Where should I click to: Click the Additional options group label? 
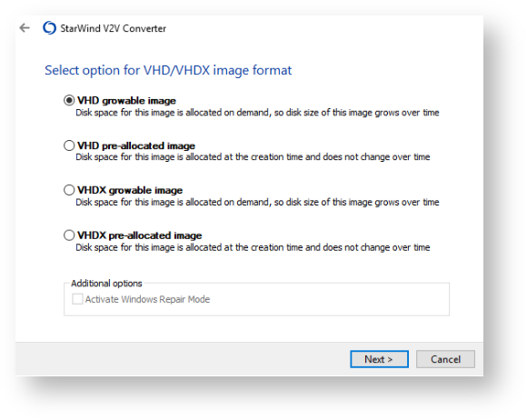click(x=106, y=283)
